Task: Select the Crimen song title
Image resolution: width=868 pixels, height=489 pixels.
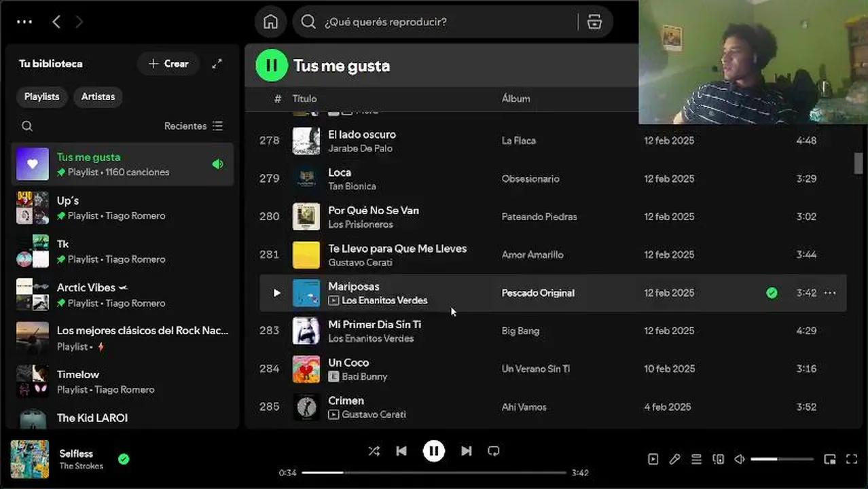Action: [x=346, y=401]
